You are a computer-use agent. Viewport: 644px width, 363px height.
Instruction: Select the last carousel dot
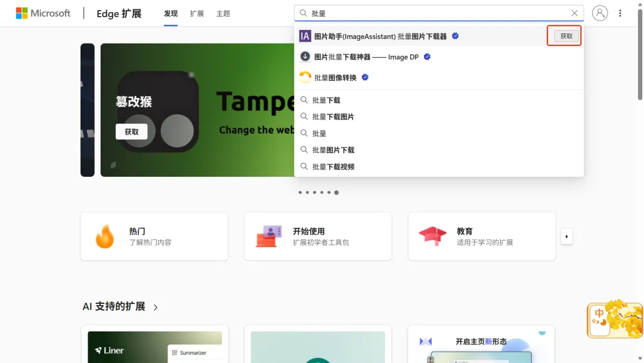pos(336,192)
